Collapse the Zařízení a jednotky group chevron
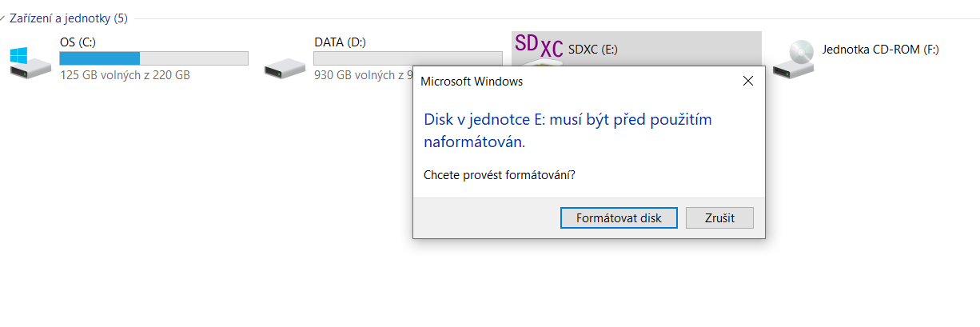980x327 pixels. coord(3,18)
